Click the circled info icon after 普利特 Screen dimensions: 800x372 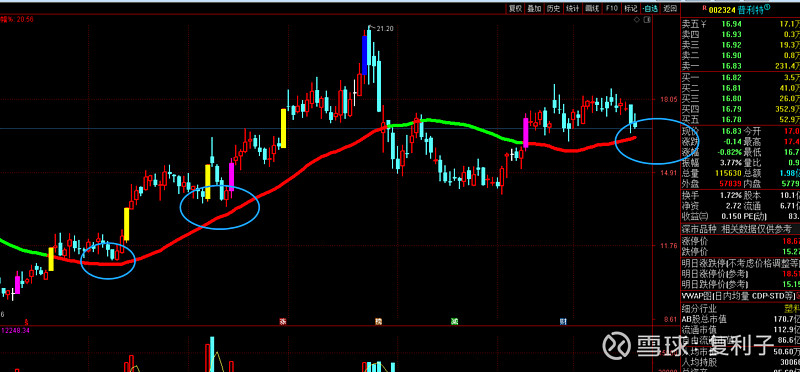click(767, 8)
